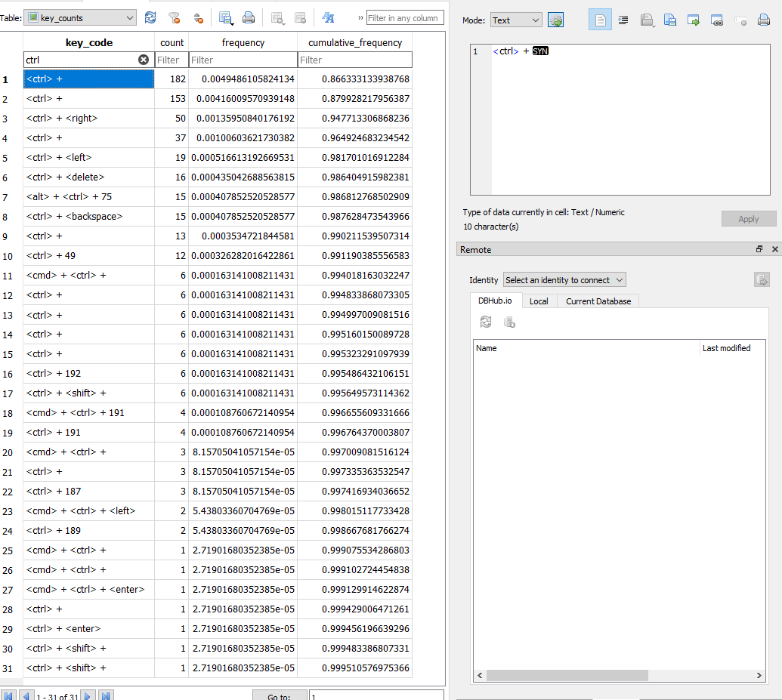Select the '<cmd> + <ctrl> + 191' cell
782x700 pixels.
[88, 413]
